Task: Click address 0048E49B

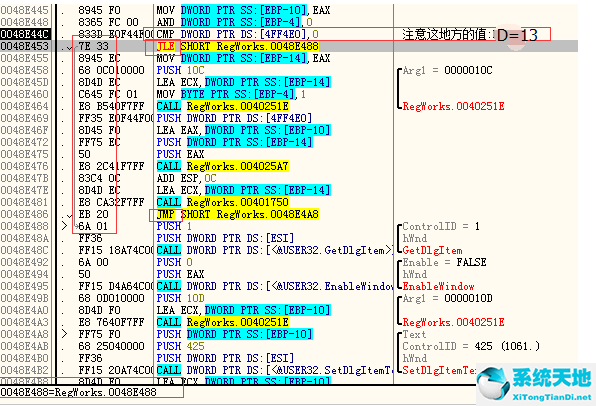Action: click(x=25, y=298)
